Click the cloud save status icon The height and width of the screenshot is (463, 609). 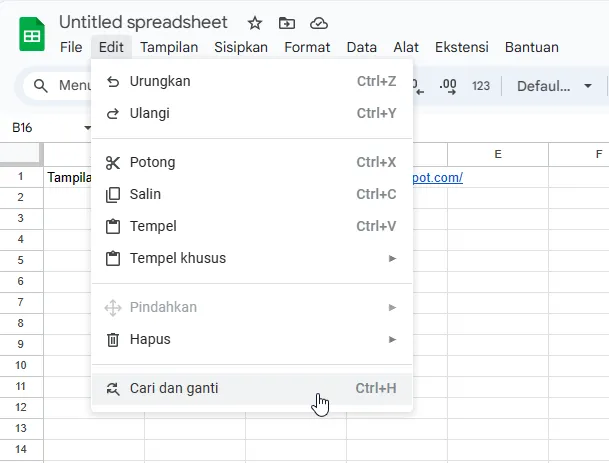tap(319, 23)
